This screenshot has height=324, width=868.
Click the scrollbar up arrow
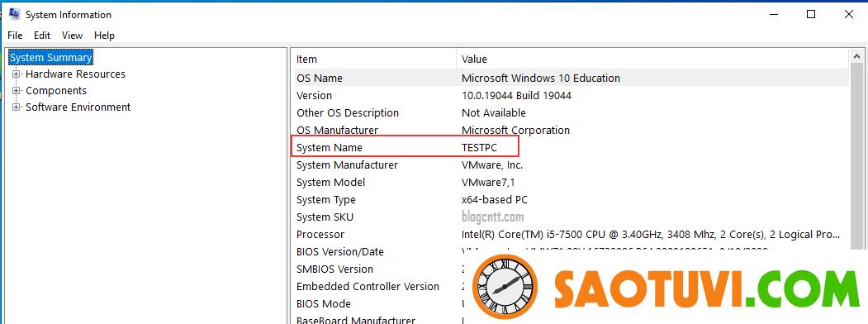click(x=857, y=57)
